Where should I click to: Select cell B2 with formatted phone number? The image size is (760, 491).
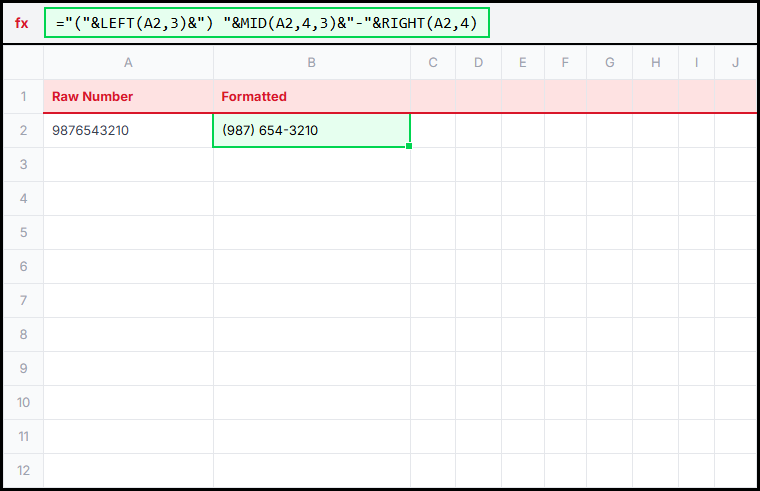pos(311,131)
